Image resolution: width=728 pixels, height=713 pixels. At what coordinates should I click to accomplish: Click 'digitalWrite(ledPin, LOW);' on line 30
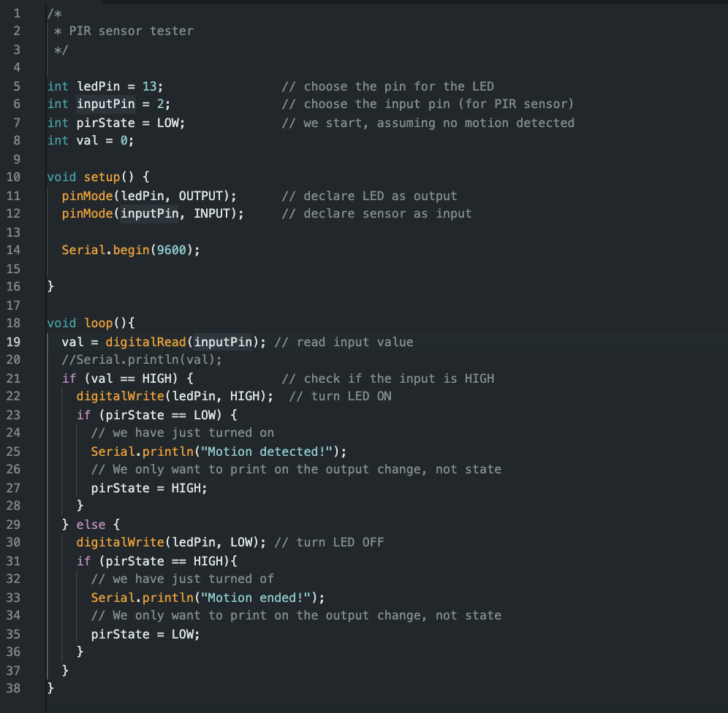171,542
